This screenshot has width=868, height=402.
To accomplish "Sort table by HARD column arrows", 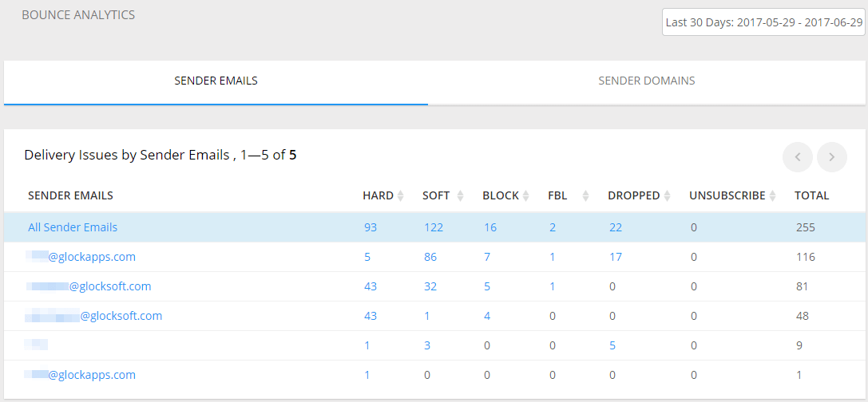I will (401, 195).
